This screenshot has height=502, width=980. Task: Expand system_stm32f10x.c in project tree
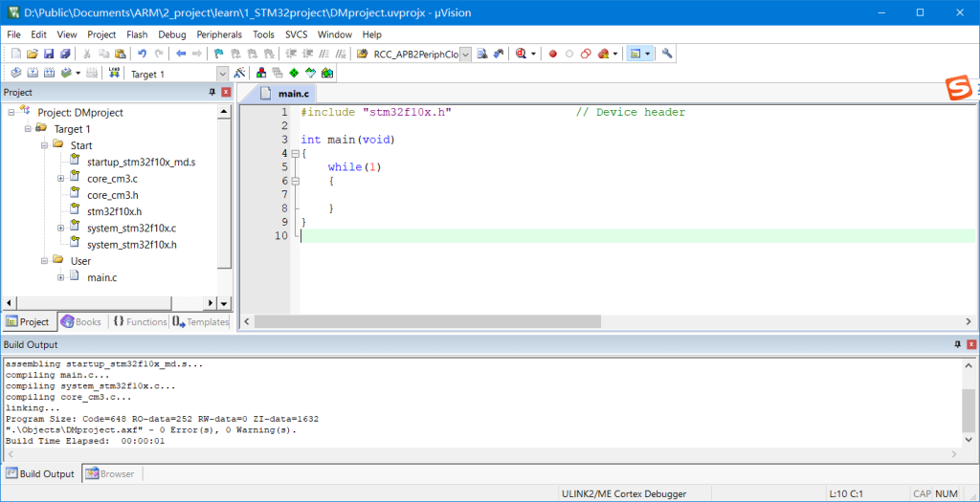click(61, 228)
